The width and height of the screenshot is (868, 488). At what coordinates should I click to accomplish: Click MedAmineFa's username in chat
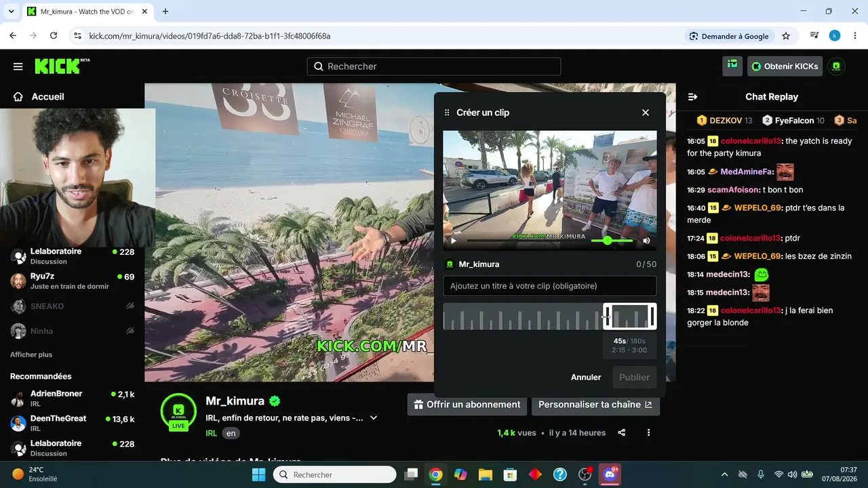[745, 172]
